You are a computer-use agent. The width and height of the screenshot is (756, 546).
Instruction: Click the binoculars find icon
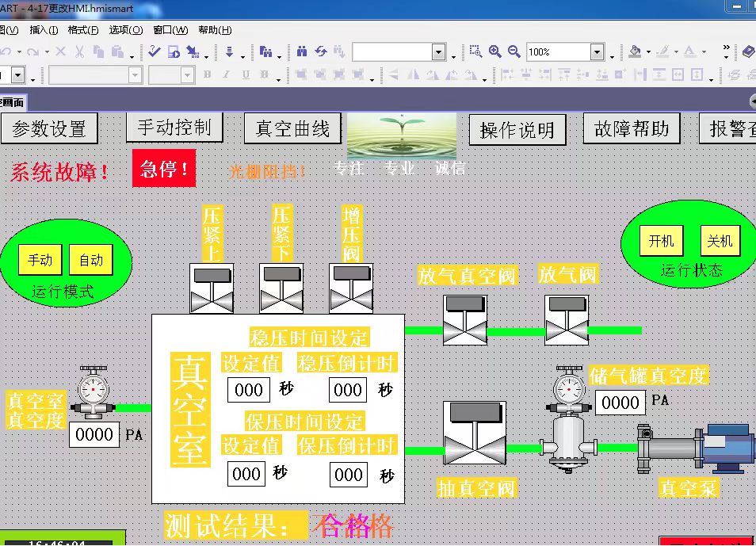click(x=302, y=52)
